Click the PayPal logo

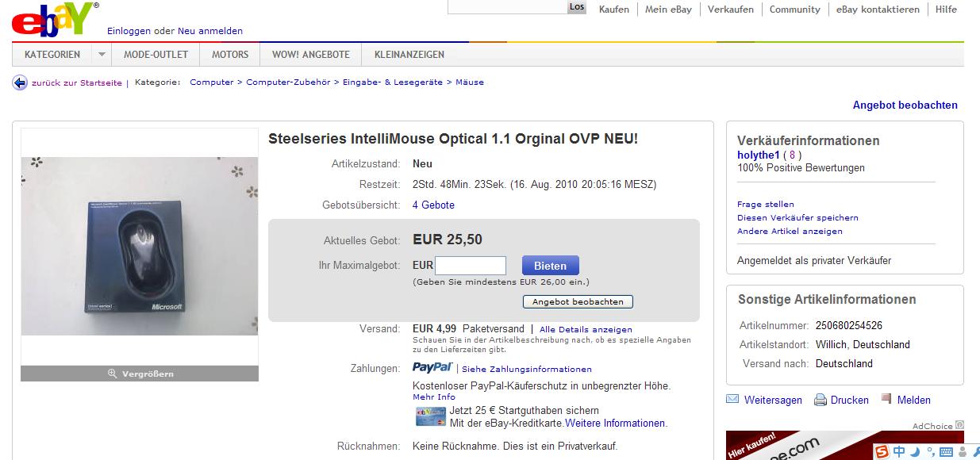(432, 367)
